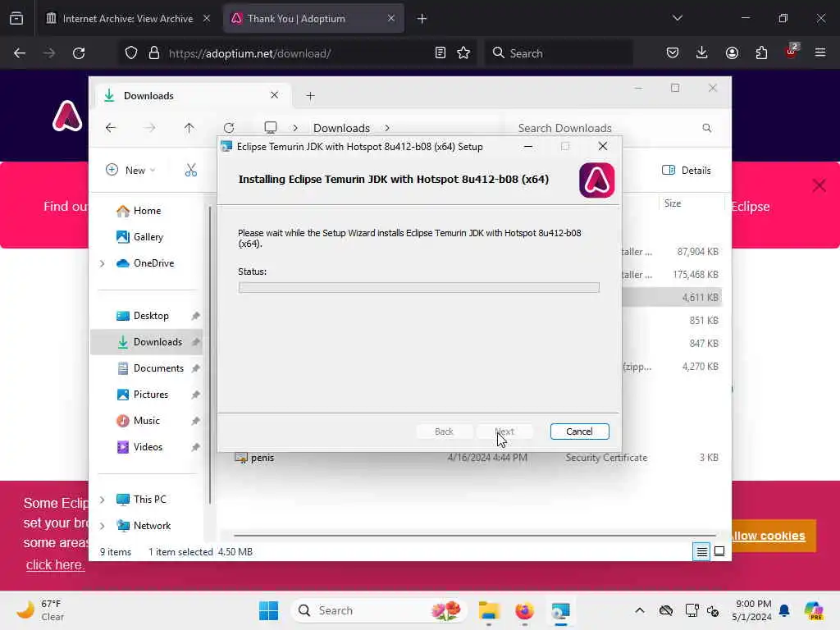
Task: Open Firefox account icon
Action: [x=732, y=53]
